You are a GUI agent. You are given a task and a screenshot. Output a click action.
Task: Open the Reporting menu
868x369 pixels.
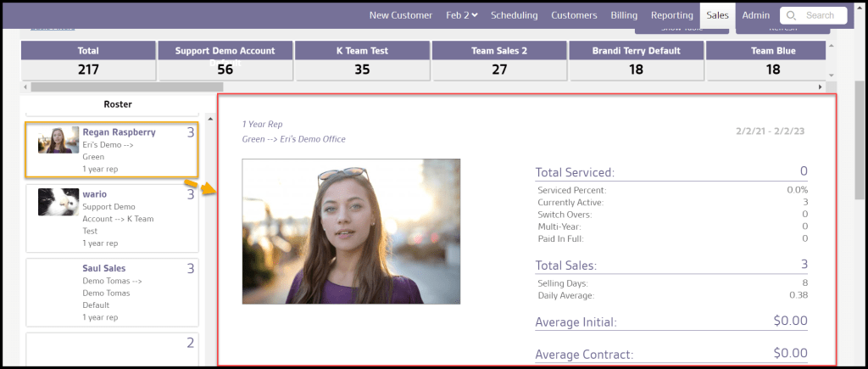(671, 15)
